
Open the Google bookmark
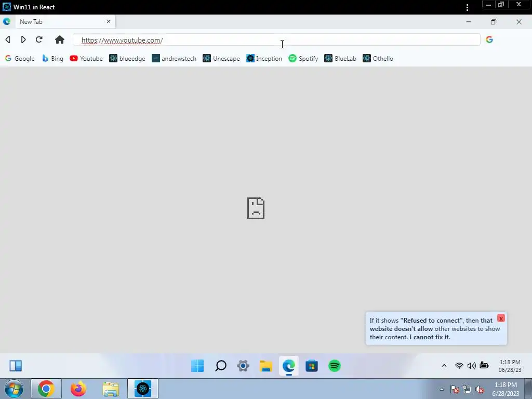(x=20, y=58)
